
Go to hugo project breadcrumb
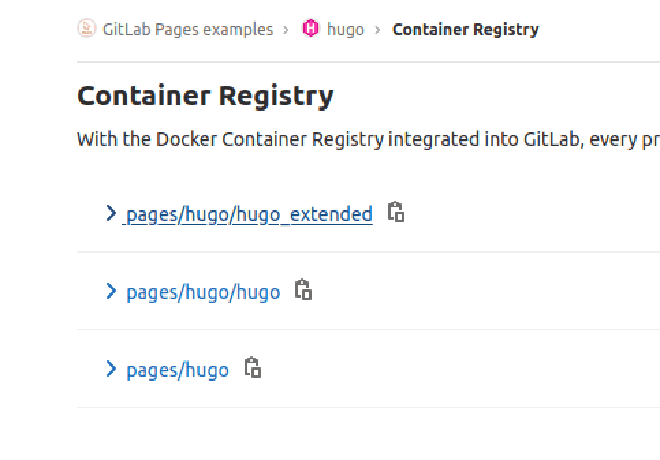point(346,29)
